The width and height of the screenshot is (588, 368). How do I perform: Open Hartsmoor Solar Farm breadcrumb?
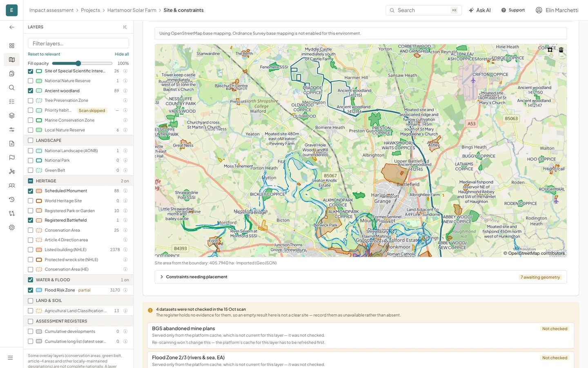coord(132,10)
